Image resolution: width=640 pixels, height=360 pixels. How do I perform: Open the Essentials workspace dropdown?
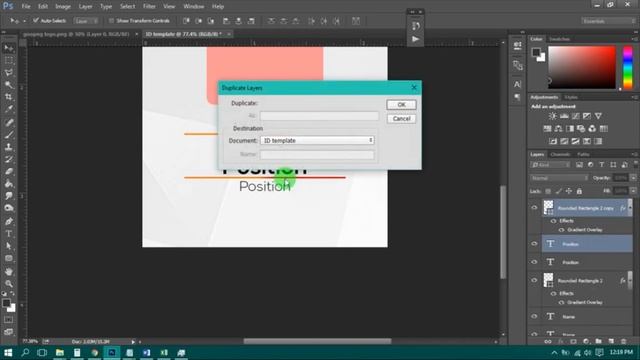pos(608,21)
